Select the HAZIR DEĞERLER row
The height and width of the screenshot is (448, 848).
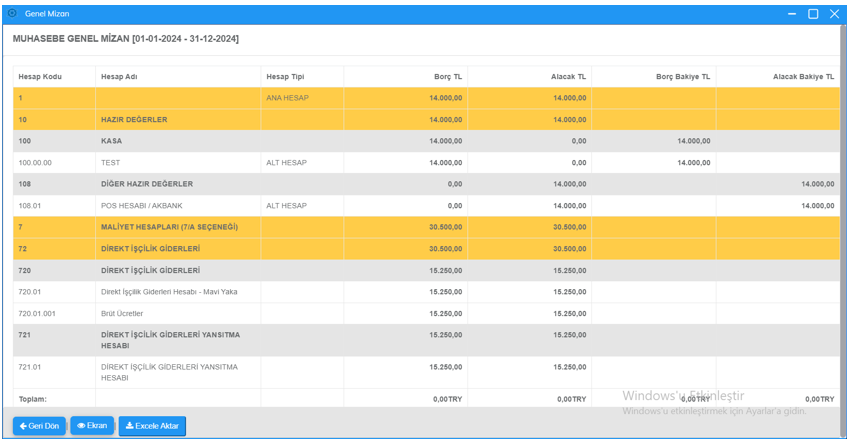[x=134, y=120]
